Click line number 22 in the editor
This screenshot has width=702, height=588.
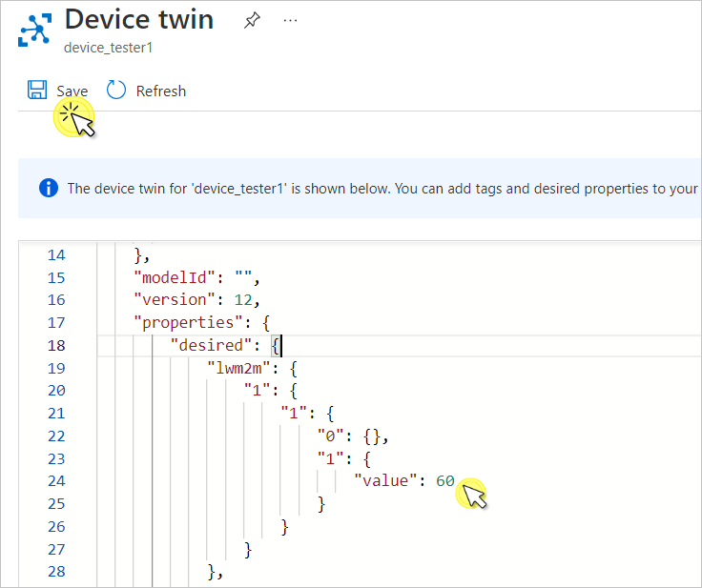56,436
